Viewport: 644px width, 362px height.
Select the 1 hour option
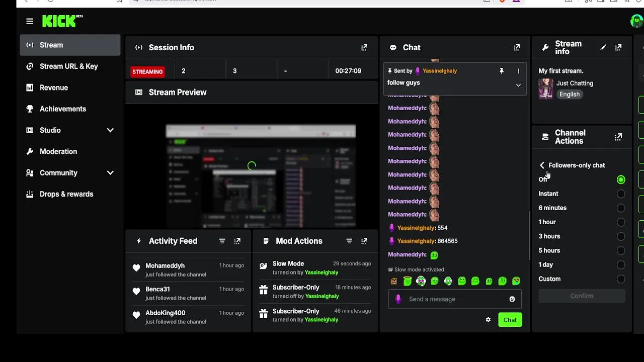click(621, 222)
